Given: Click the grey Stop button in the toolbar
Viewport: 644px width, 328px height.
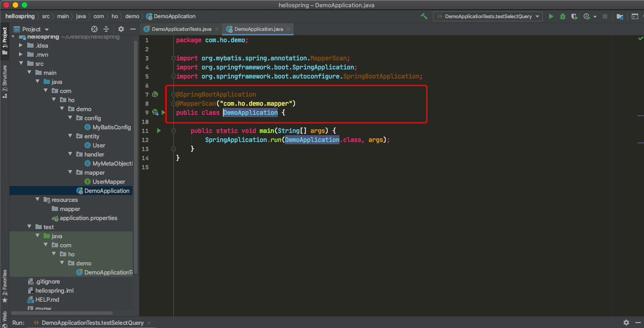Looking at the screenshot, I should click(x=605, y=16).
